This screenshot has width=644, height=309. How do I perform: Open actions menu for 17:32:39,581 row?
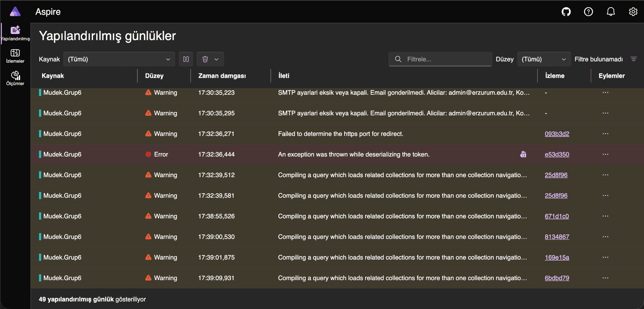point(605,195)
